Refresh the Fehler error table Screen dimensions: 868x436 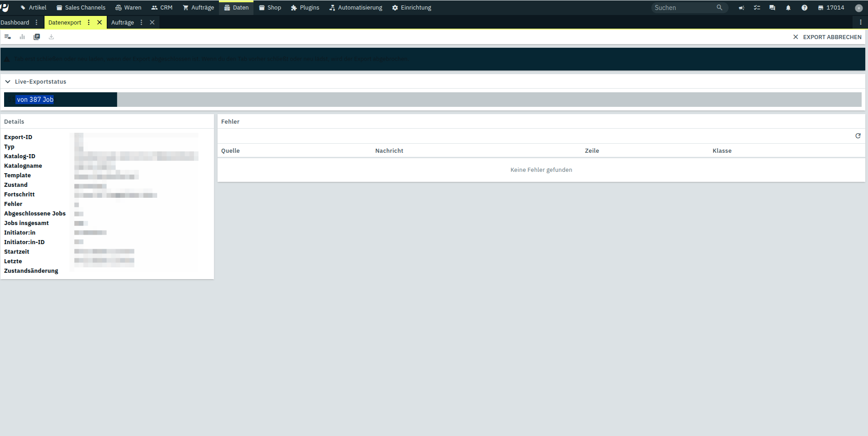click(x=858, y=136)
